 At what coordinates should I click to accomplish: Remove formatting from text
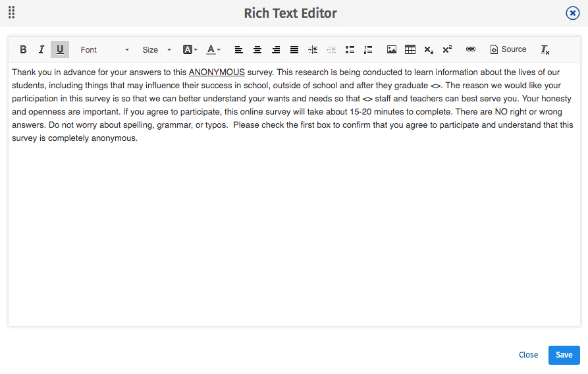point(545,49)
